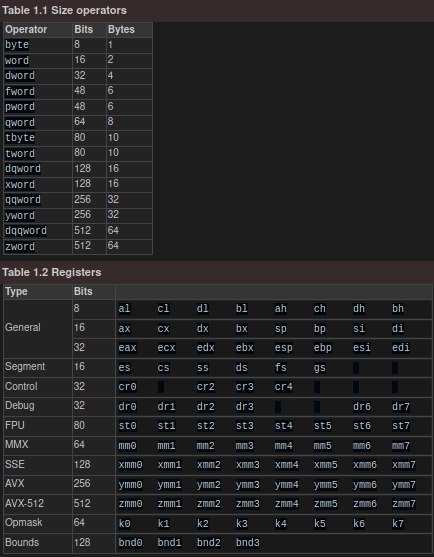Click the cr0 control register

(128, 386)
